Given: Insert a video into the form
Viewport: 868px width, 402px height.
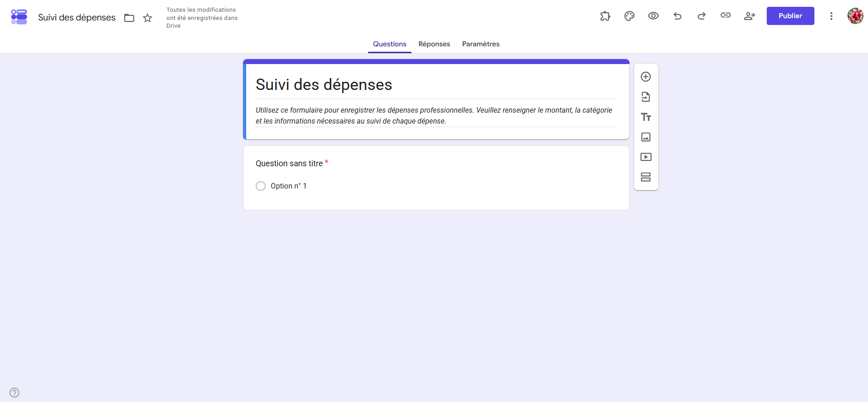Looking at the screenshot, I should [x=646, y=157].
